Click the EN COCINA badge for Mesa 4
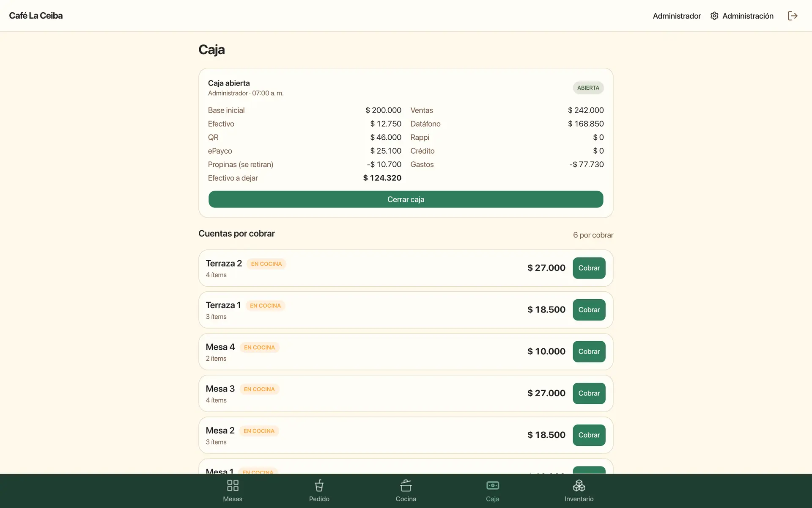Screen dimensions: 812x508 coord(259,348)
